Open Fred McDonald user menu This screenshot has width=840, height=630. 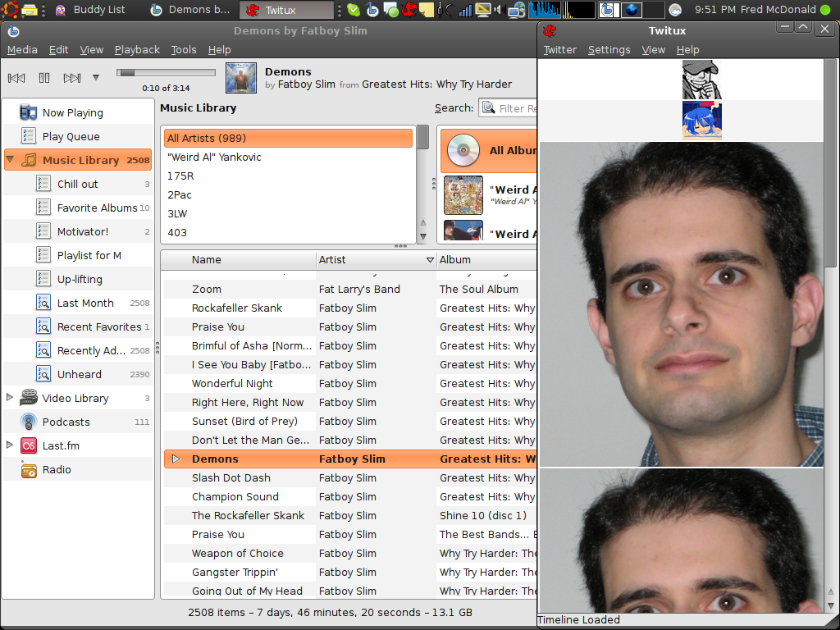click(778, 10)
